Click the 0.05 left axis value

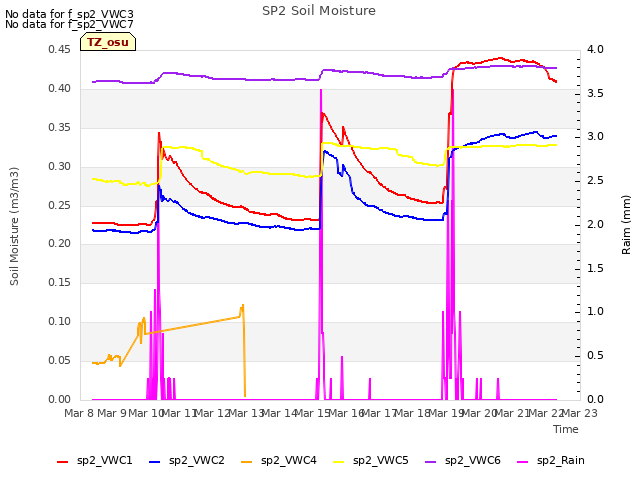(x=60, y=360)
